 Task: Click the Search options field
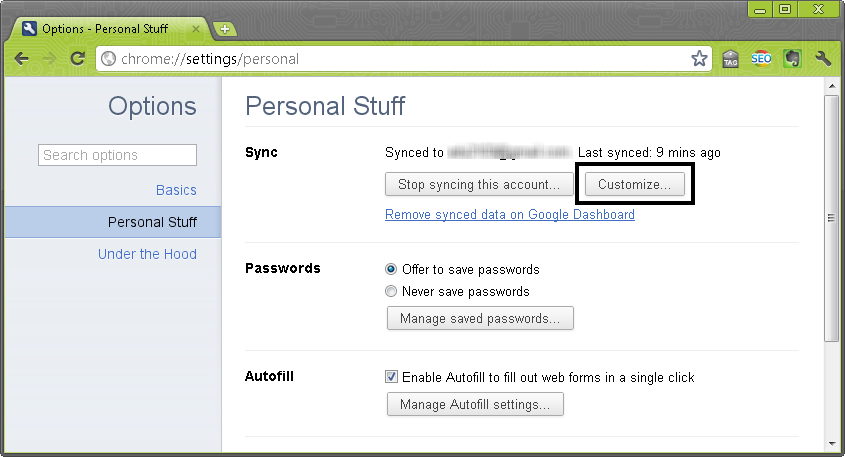[x=117, y=155]
